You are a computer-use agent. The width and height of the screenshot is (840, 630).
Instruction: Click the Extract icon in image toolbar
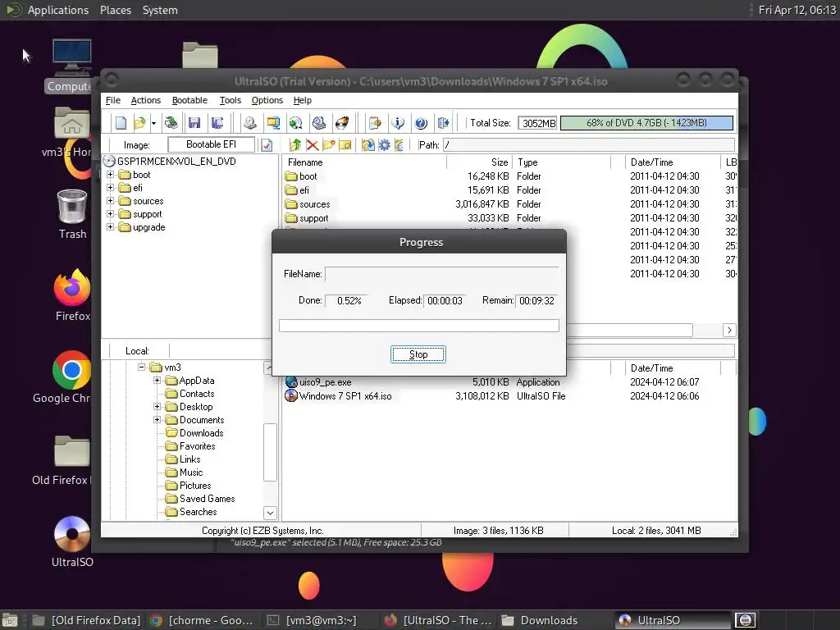[x=367, y=144]
